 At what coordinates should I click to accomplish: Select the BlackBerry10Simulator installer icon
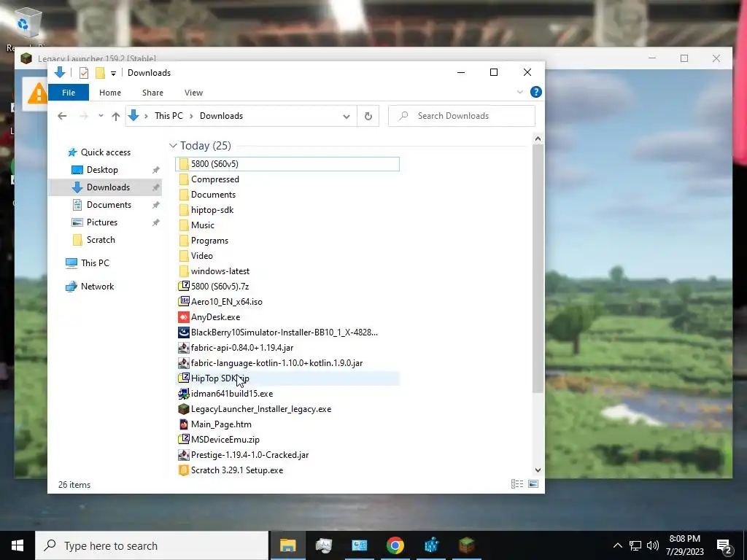(183, 332)
